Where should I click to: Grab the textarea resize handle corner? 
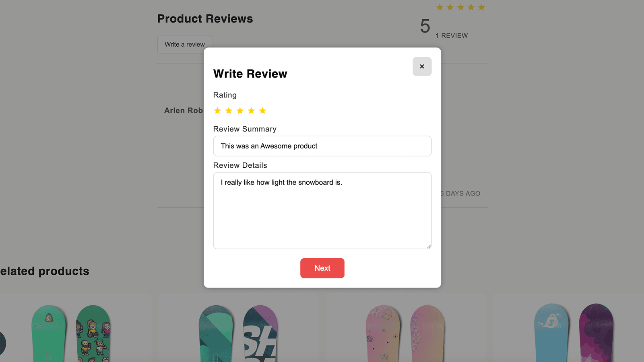[429, 246]
